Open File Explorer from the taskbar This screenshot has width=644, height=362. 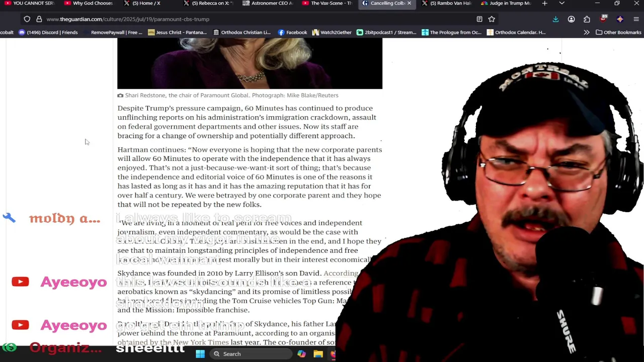pos(318,354)
